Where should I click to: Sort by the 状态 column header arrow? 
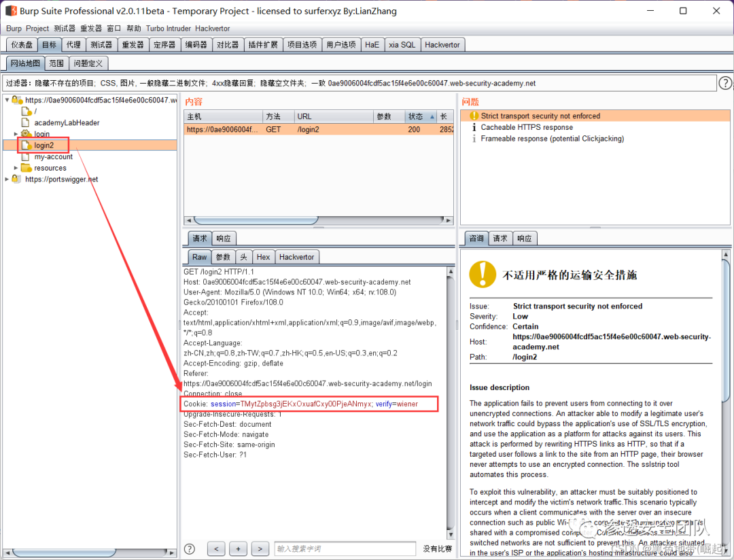(432, 117)
